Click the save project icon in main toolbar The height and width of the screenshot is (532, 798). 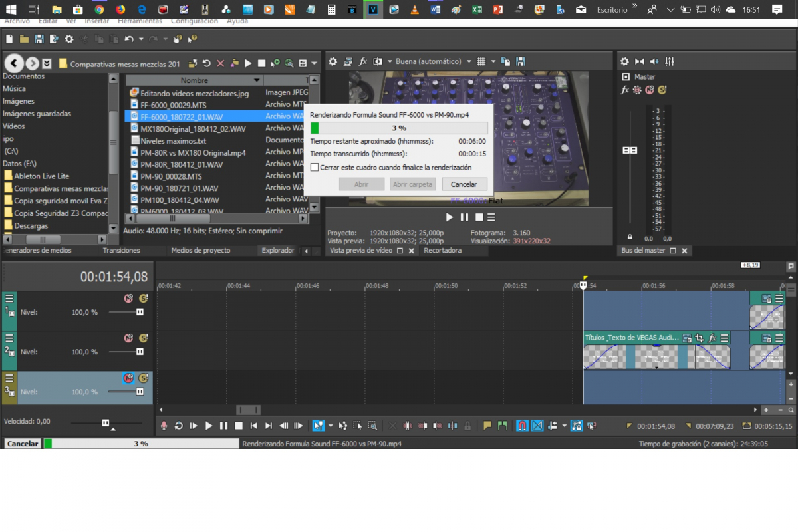click(x=39, y=39)
